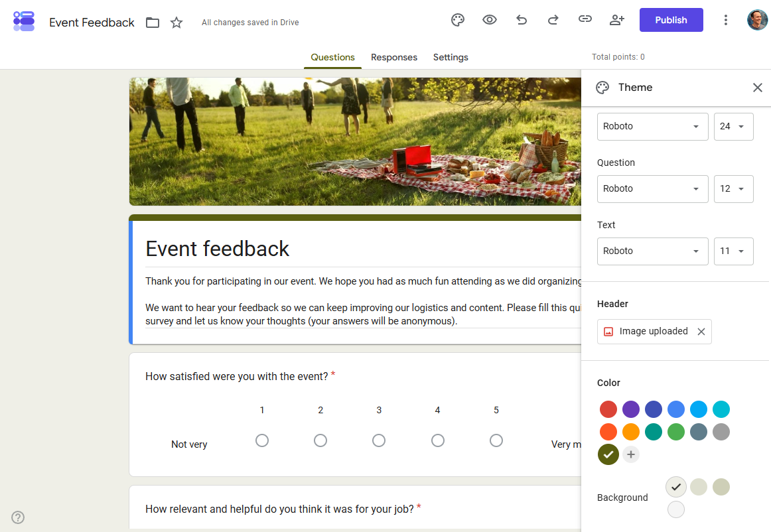
Task: Select the indigo theme color
Action: tap(654, 409)
